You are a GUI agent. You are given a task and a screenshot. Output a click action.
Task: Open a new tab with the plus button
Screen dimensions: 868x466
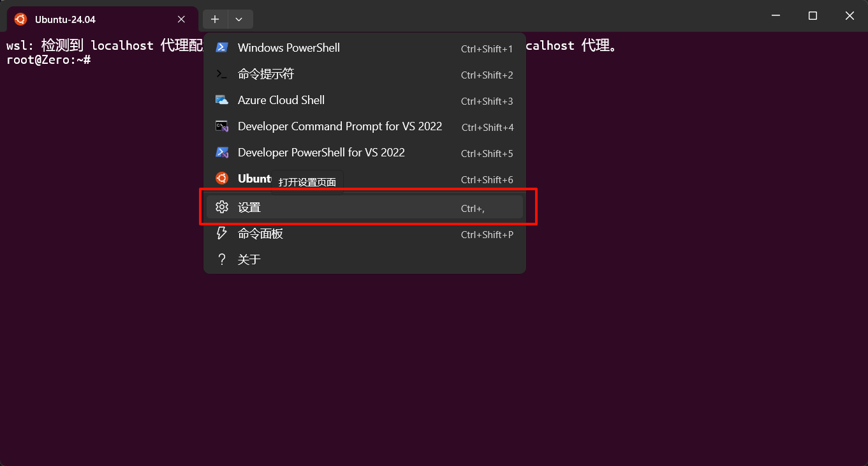tap(215, 19)
